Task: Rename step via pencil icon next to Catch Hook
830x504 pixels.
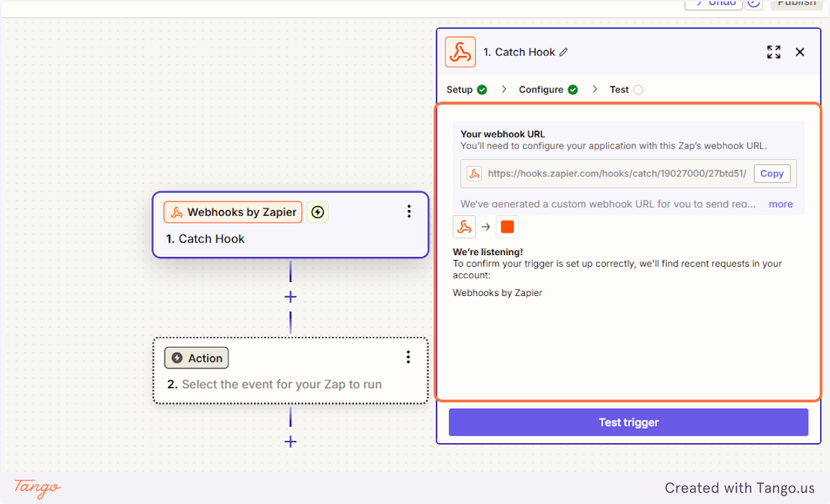Action: [564, 53]
